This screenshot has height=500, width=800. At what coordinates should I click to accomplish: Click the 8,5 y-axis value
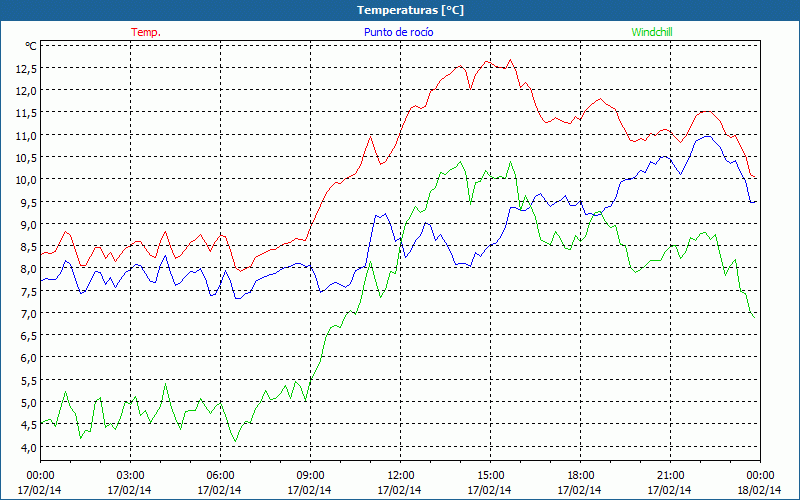point(29,246)
